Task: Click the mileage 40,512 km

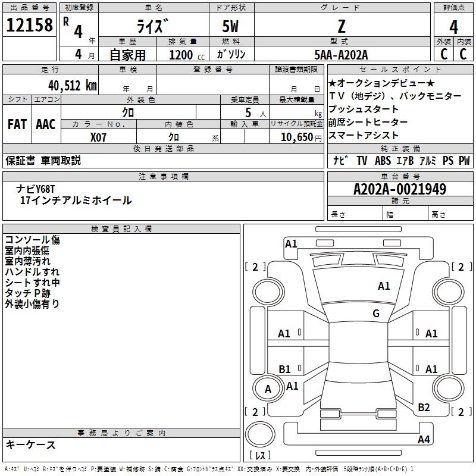Action: coord(73,86)
